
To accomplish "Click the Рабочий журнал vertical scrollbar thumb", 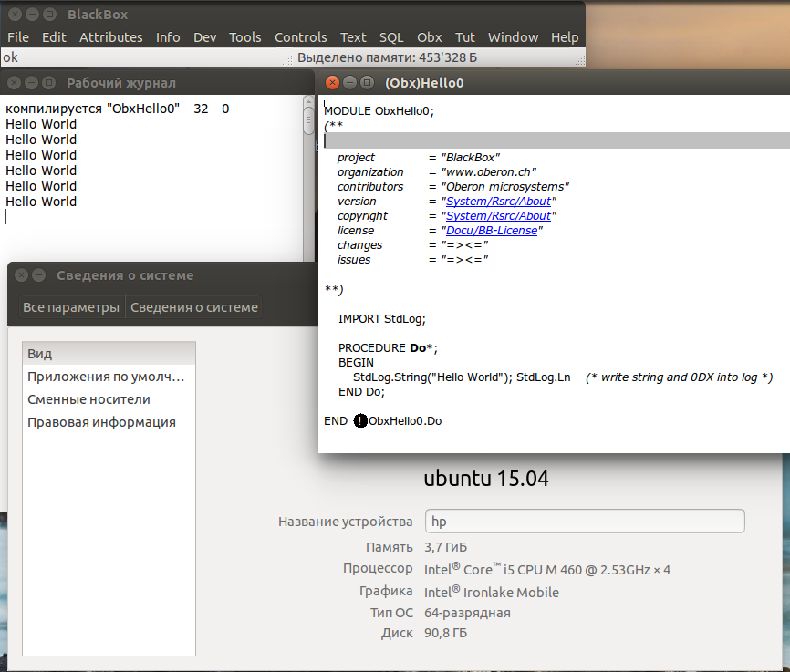I will click(x=309, y=121).
